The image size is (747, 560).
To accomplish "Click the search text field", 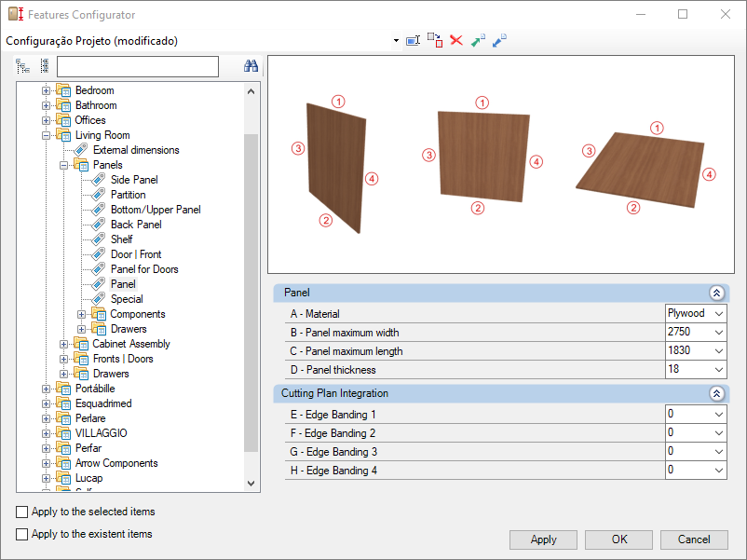I will pos(138,66).
